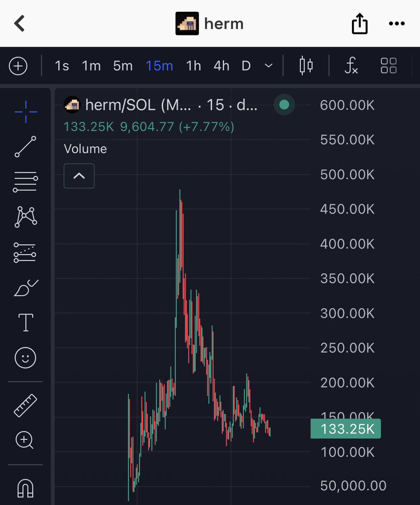Open the herm title in header

[x=224, y=24]
